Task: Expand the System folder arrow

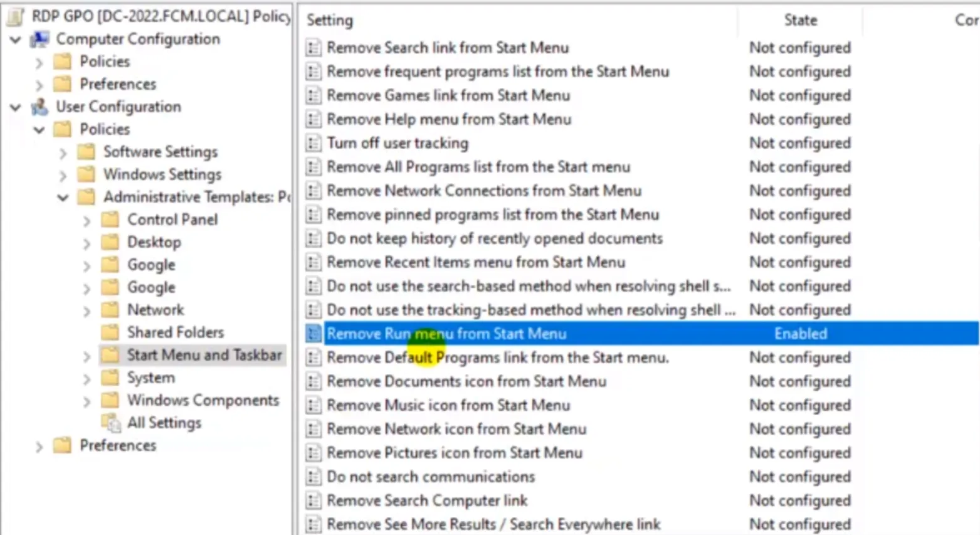Action: [87, 379]
